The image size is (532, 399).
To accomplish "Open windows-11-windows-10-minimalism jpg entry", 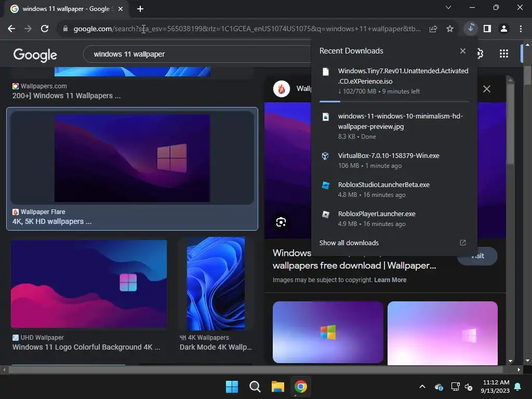I will click(x=394, y=126).
